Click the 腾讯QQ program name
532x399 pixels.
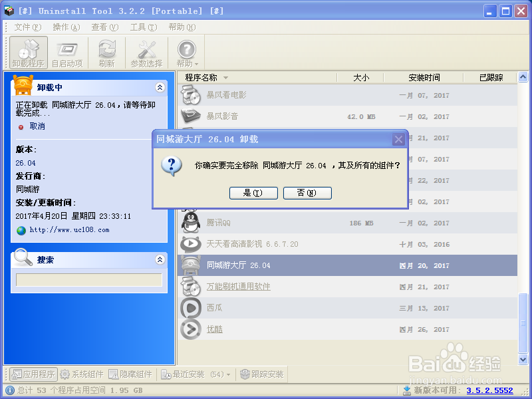coord(219,223)
